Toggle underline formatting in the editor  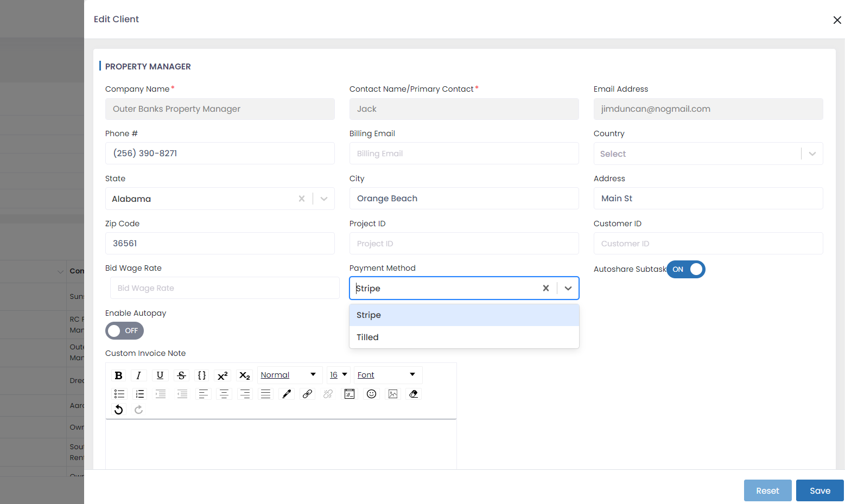[160, 375]
